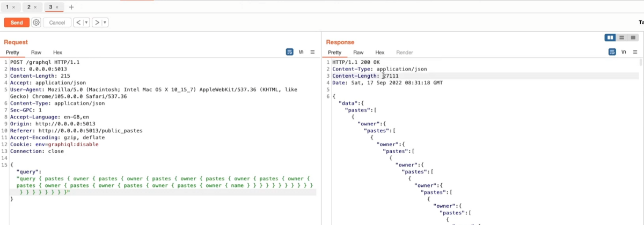
Task: Switch to Repeater tab 1
Action: tap(8, 7)
